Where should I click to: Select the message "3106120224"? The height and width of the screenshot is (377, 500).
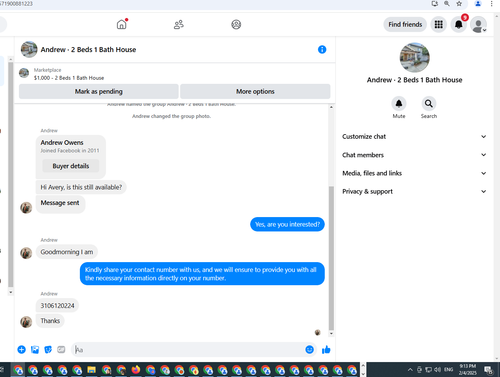pyautogui.click(x=57, y=306)
